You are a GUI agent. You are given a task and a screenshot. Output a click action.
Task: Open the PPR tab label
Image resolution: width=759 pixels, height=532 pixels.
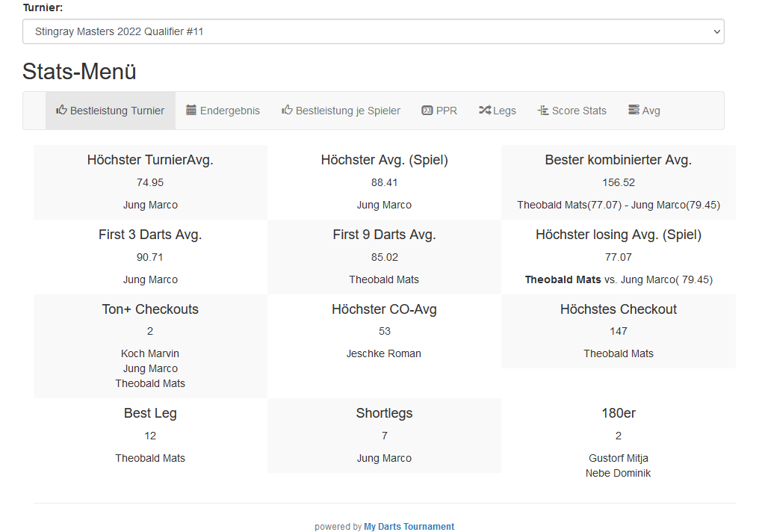pyautogui.click(x=447, y=111)
